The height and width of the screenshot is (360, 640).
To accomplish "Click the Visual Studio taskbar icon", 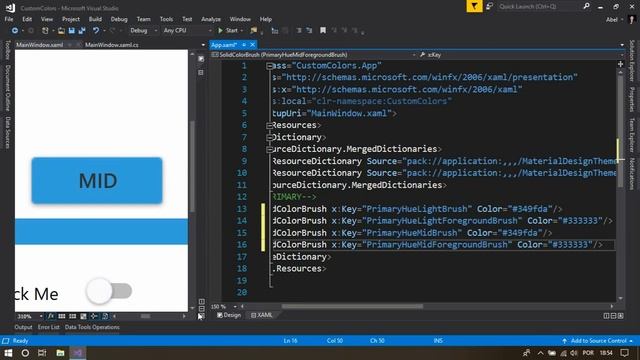I will [x=78, y=353].
